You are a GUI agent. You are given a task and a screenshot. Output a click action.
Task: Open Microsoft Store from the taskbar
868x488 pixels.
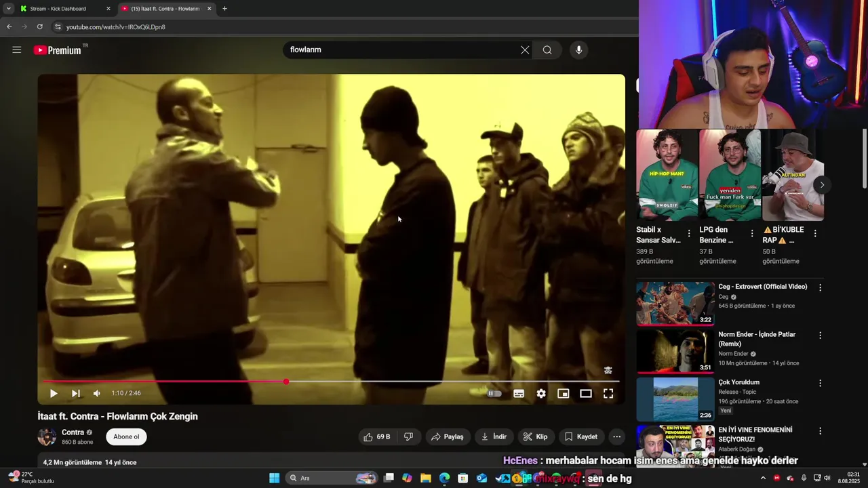(462, 478)
